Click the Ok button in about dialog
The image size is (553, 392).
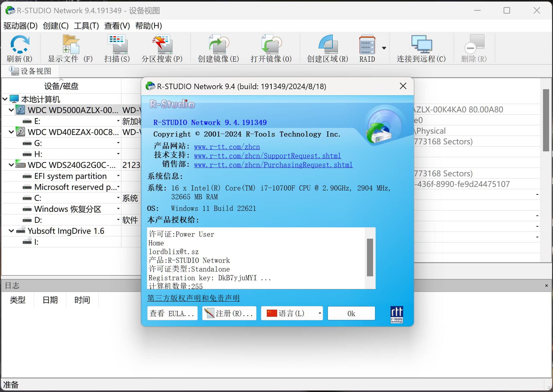coord(351,313)
